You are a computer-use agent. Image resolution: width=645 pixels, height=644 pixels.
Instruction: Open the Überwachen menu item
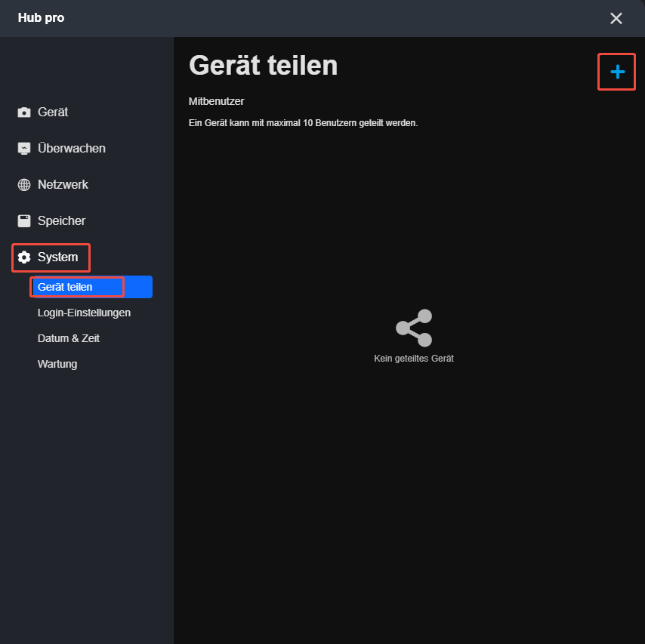61,148
